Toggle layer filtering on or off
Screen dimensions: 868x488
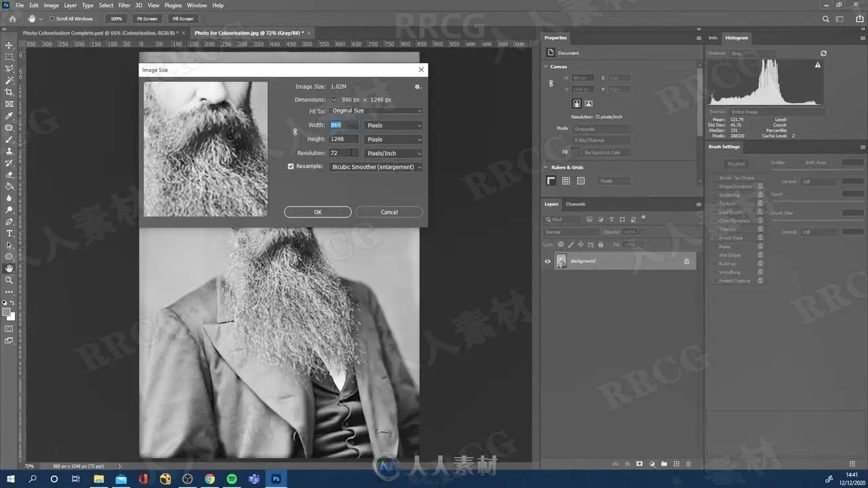click(643, 218)
